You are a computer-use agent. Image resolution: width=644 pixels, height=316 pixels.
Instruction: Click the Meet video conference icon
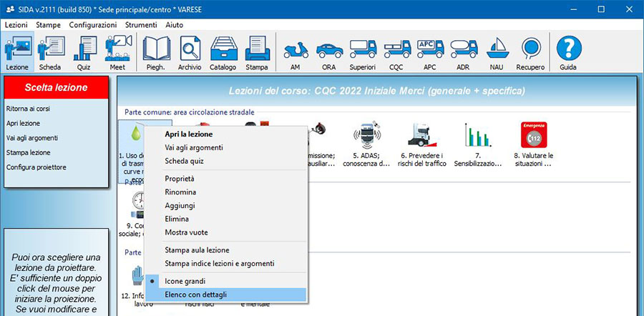click(x=117, y=53)
